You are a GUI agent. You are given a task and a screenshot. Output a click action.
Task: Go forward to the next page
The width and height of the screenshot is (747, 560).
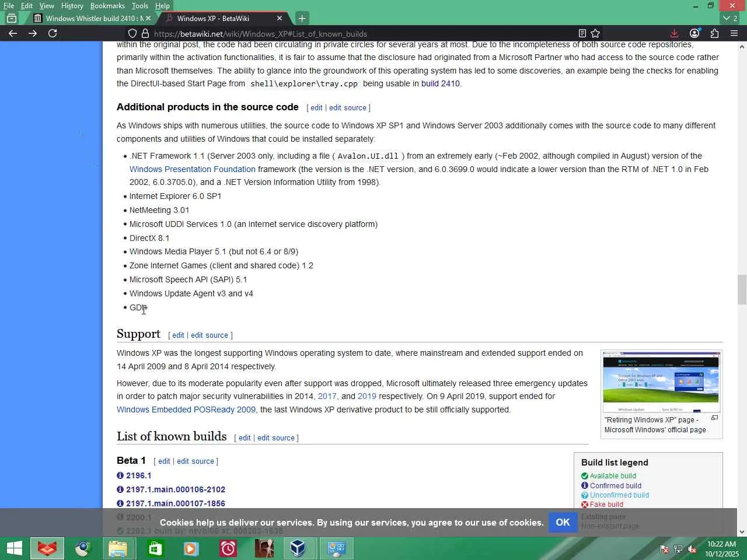[x=33, y=33]
